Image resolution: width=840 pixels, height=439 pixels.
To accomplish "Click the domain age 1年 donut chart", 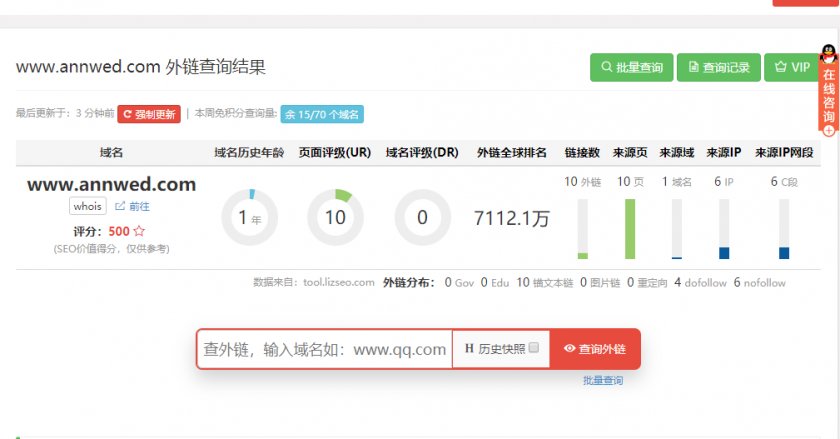I will [249, 217].
